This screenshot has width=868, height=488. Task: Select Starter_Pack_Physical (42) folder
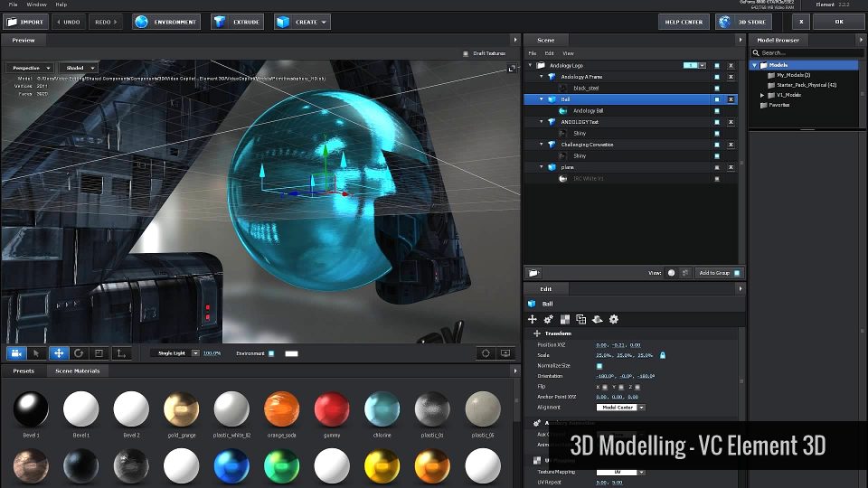click(806, 85)
